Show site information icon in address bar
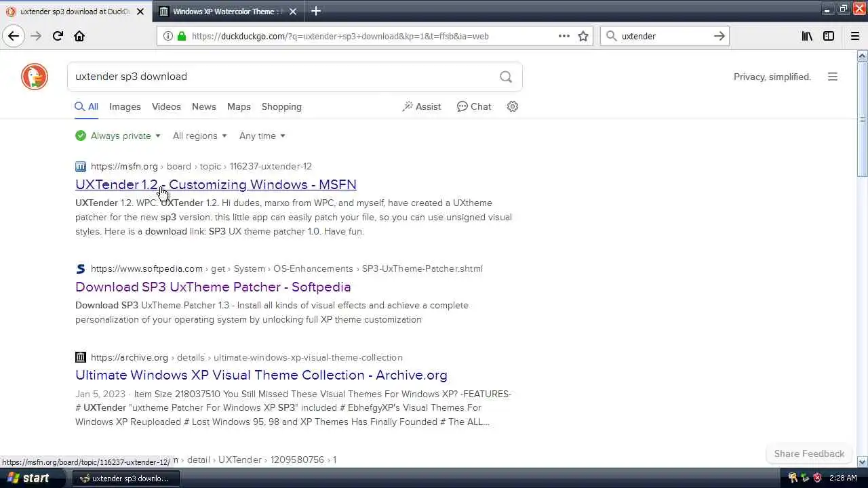The height and width of the screenshot is (488, 868). click(x=168, y=36)
